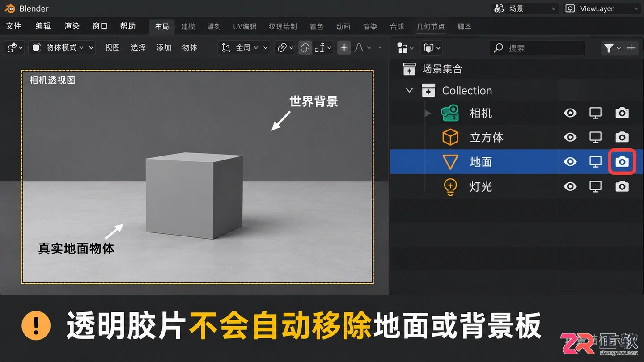Toggle the eye icon for 灯光
Viewport: 644px width, 362px height.
pyautogui.click(x=570, y=186)
